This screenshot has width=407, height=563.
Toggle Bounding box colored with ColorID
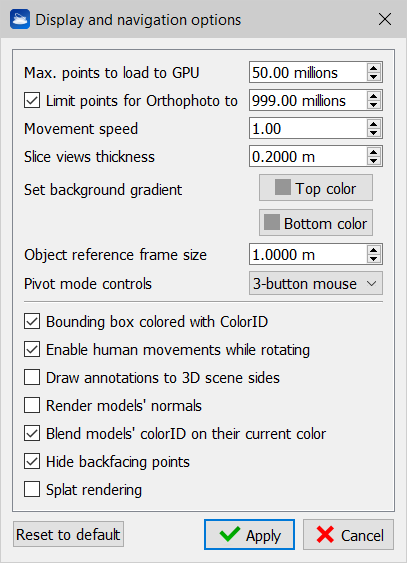32,321
